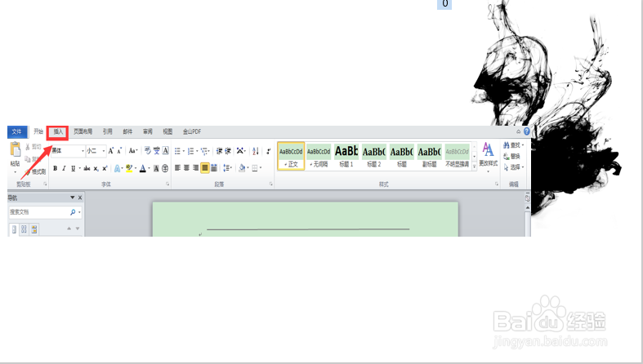Click the Format Painter (格式刷) button
This screenshot has width=643, height=364.
(35, 171)
